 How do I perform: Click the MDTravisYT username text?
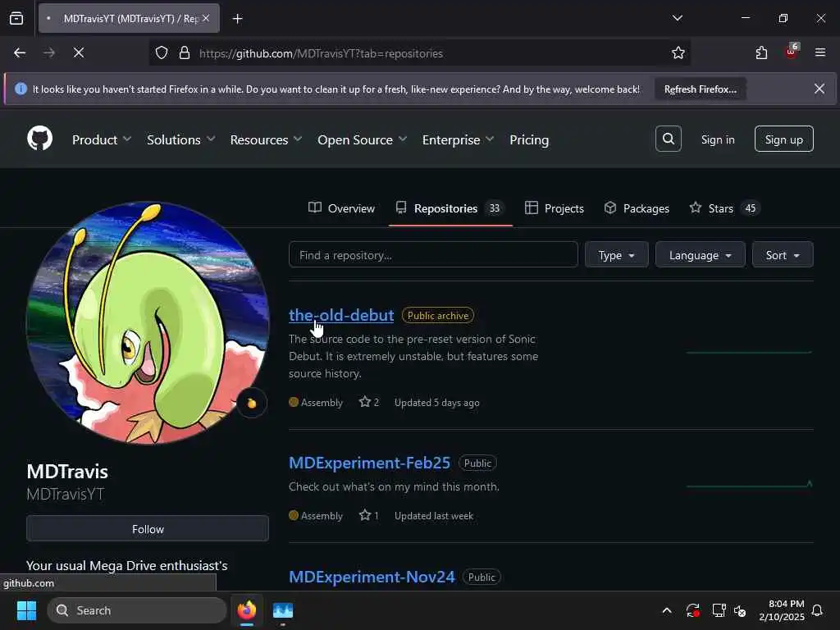pos(66,493)
